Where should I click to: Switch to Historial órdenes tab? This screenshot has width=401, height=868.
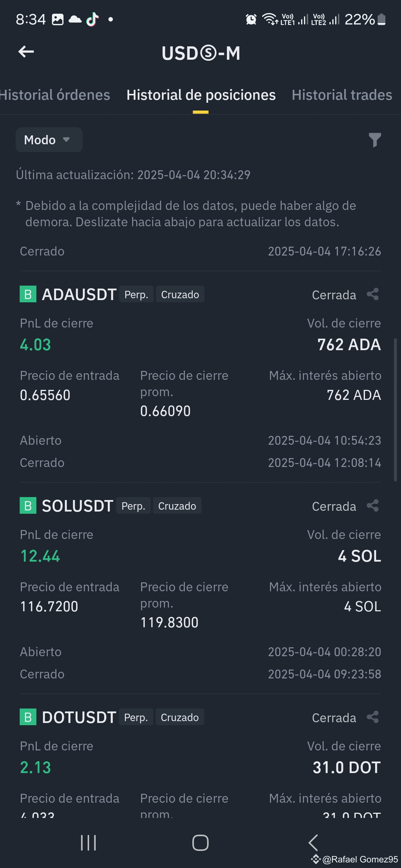pos(55,95)
